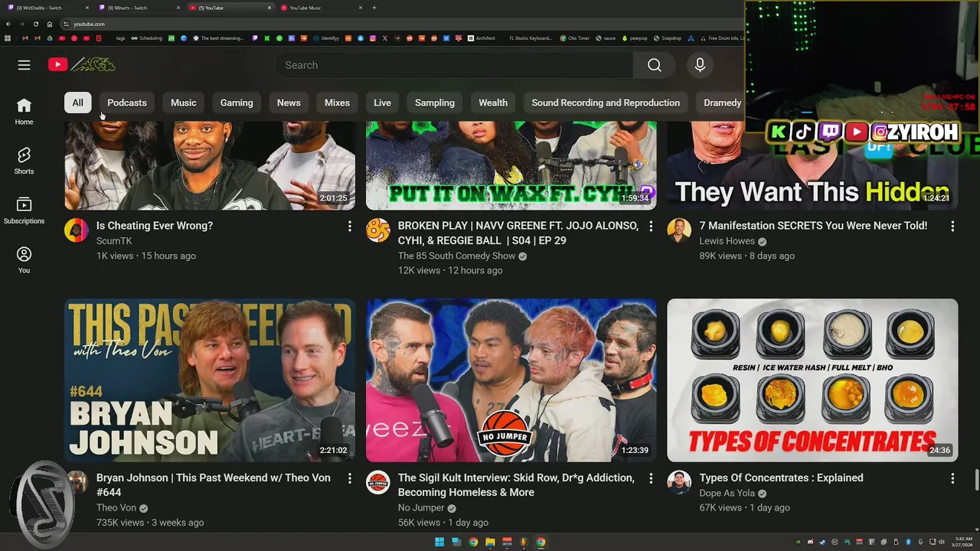This screenshot has width=980, height=551.
Task: Start voice search with the microphone
Action: point(700,65)
